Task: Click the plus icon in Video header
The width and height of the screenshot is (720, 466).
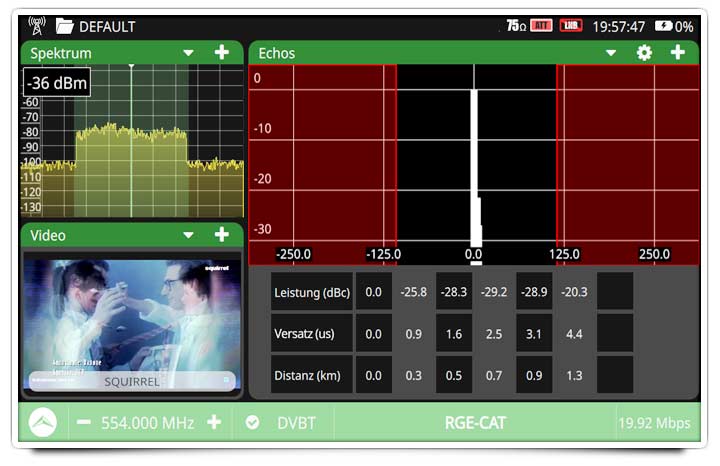Action: [222, 235]
